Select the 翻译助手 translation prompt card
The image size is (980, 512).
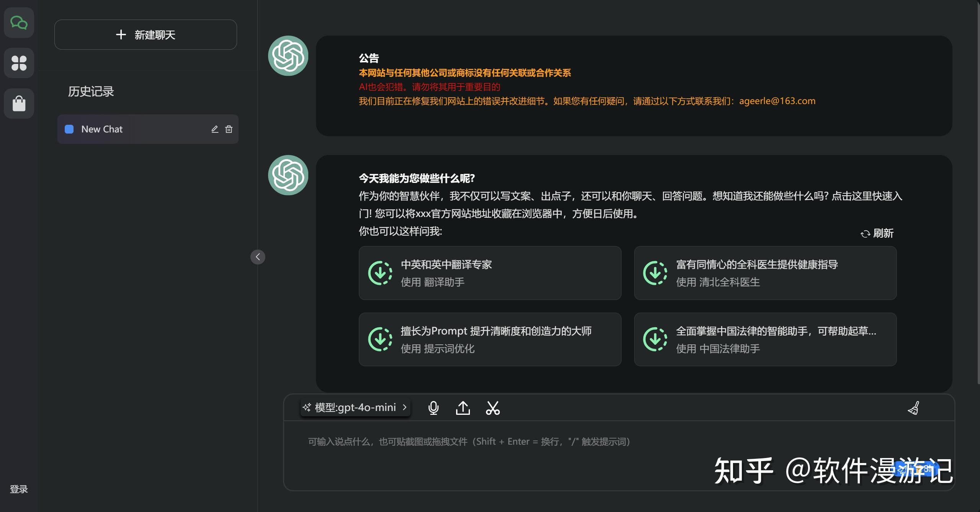pos(490,273)
